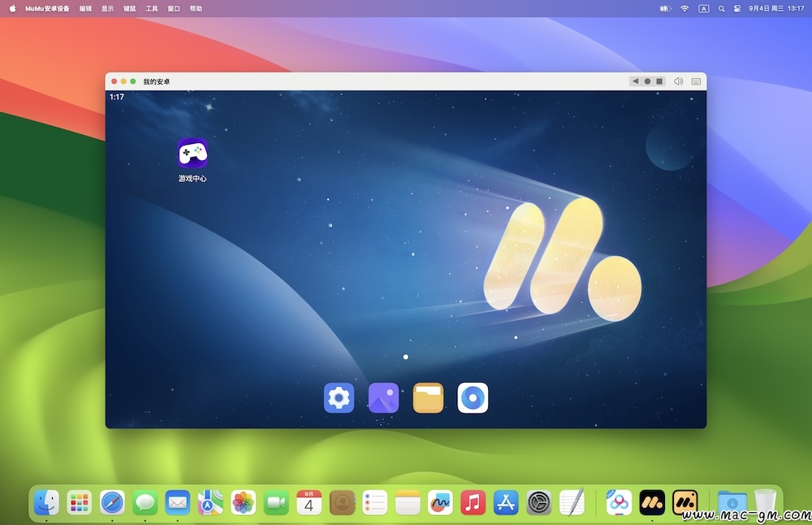The height and width of the screenshot is (525, 812).
Task: Open System Settings from the Dock
Action: pyautogui.click(x=538, y=502)
